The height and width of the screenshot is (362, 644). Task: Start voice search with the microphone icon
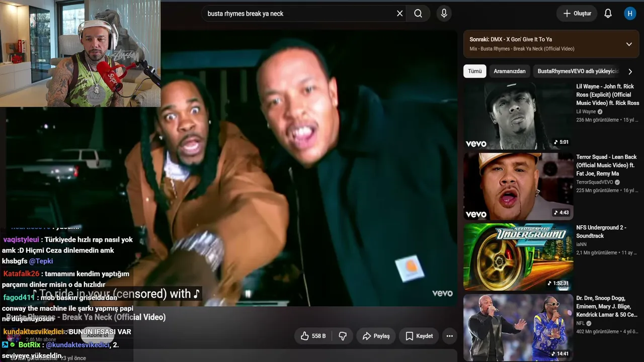point(444,14)
